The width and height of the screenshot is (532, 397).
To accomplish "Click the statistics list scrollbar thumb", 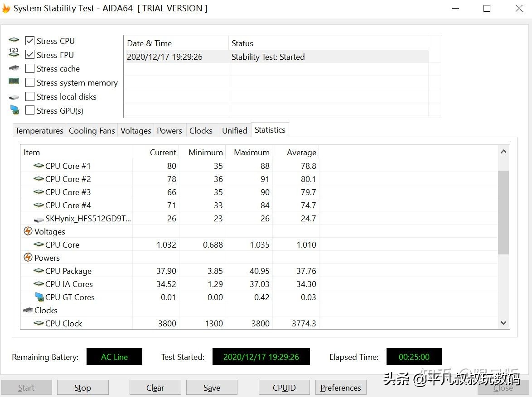I will 503,212.
